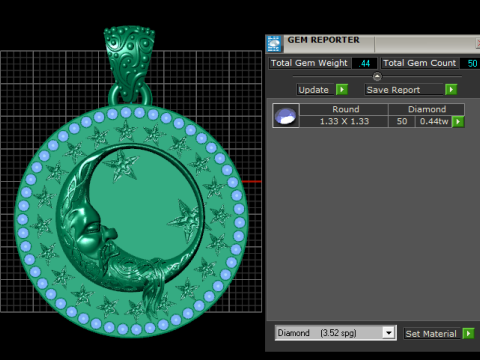Image resolution: width=480 pixels, height=360 pixels.
Task: Click the Set Material button
Action: click(x=432, y=333)
